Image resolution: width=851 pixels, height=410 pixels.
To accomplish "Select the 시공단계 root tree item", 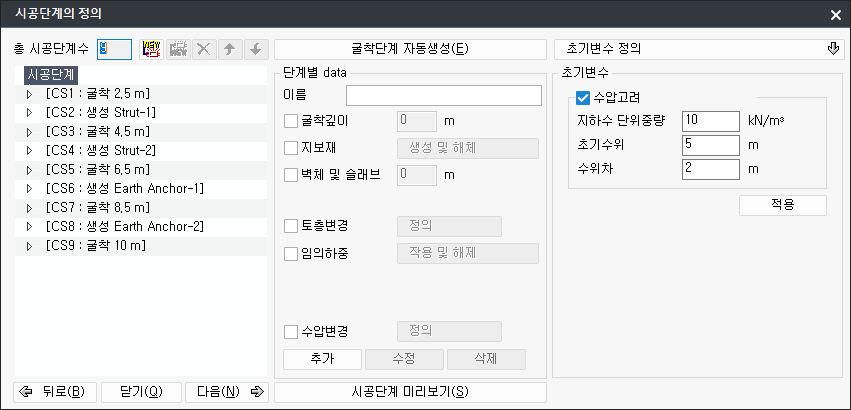I will coord(51,74).
